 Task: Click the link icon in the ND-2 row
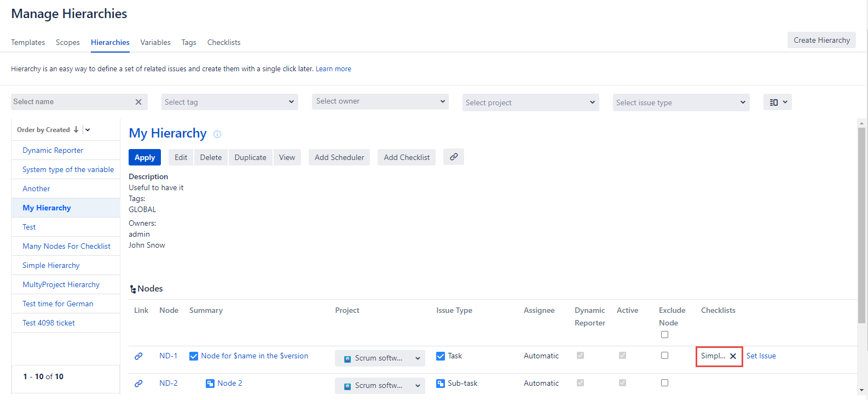(138, 384)
